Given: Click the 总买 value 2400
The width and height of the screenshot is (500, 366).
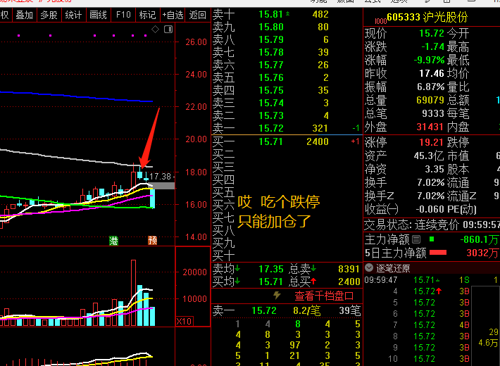Looking at the screenshot, I should [x=349, y=282].
